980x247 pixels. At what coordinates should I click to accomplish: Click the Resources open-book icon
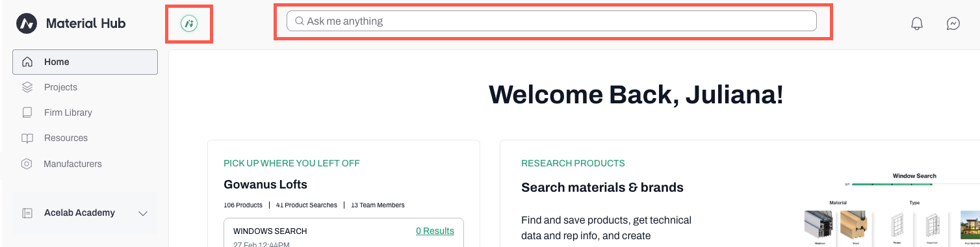(27, 138)
